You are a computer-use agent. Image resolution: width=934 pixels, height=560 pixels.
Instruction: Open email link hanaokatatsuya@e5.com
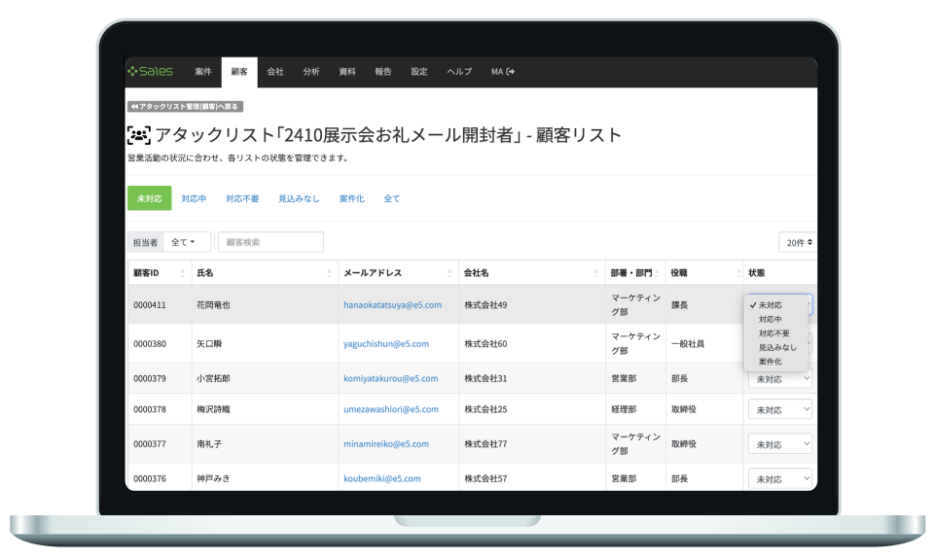click(392, 305)
